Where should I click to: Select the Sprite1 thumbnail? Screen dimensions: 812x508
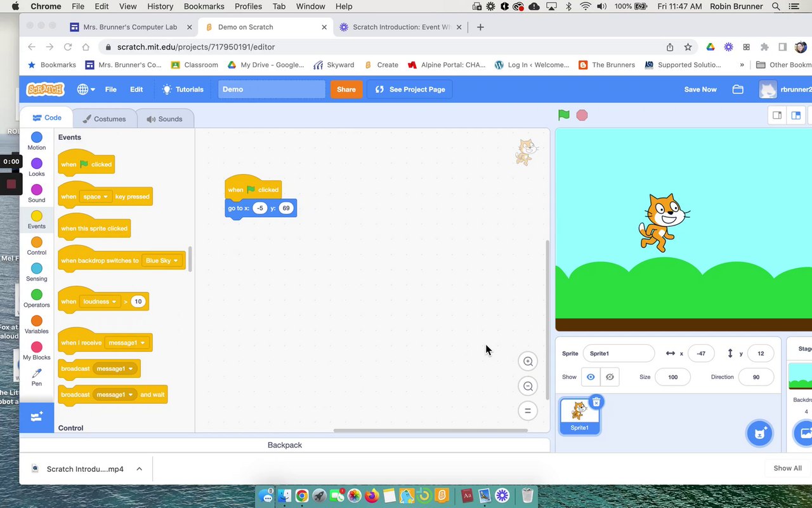click(579, 416)
